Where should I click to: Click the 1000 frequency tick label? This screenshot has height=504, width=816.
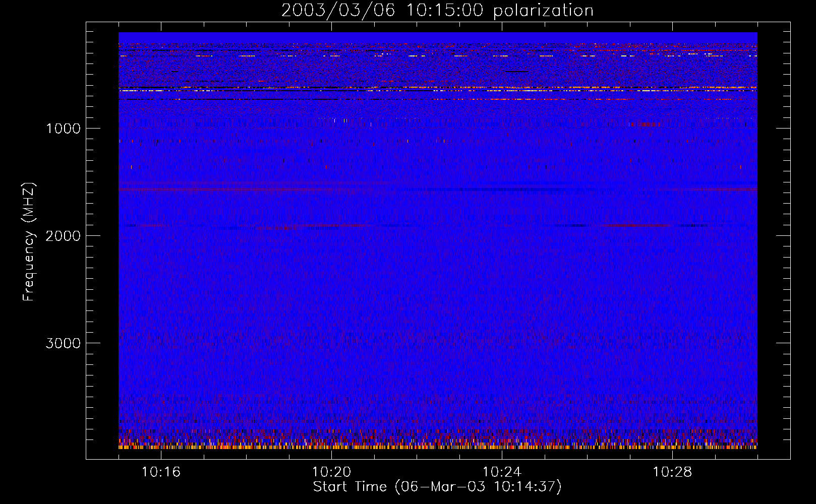coord(63,129)
